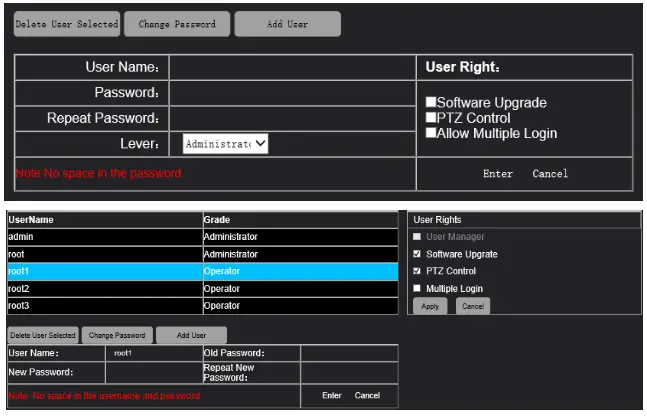Tick the big PTZ Control checkbox
Image resolution: width=647 pixels, height=416 pixels.
point(431,118)
